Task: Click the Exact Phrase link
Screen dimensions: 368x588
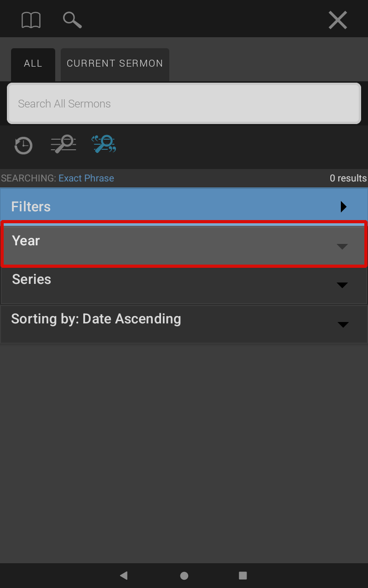Action: 86,178
